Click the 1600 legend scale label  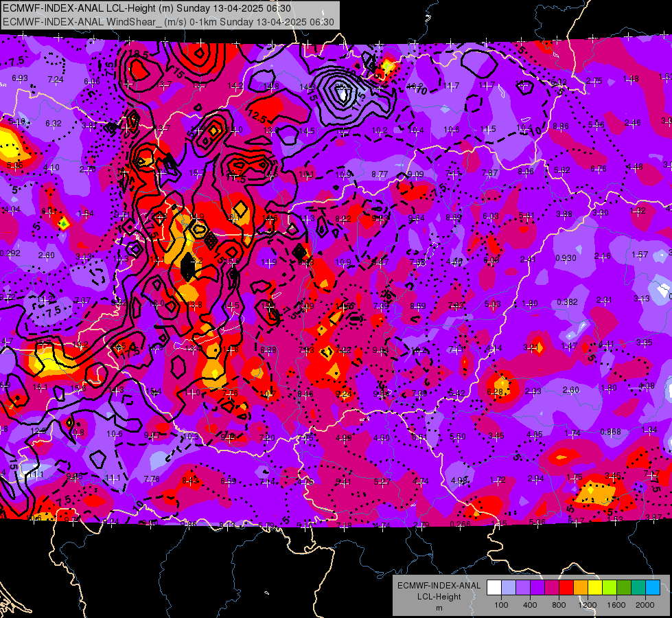[616, 605]
